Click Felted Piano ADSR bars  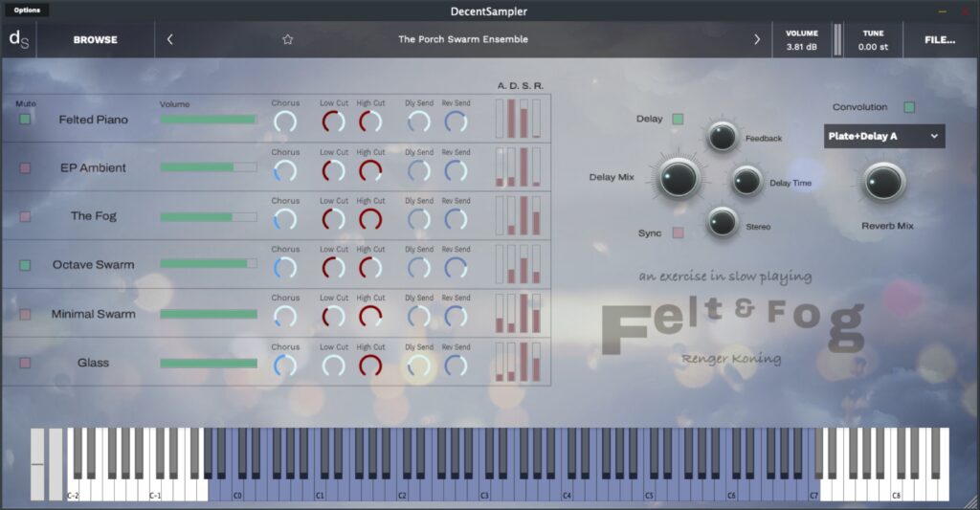point(518,119)
